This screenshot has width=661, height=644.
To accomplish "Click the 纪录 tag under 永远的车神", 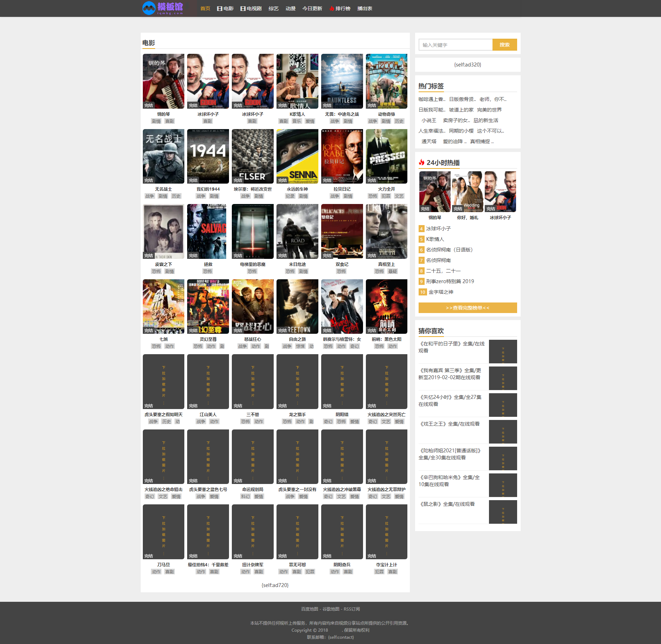I will pos(290,196).
